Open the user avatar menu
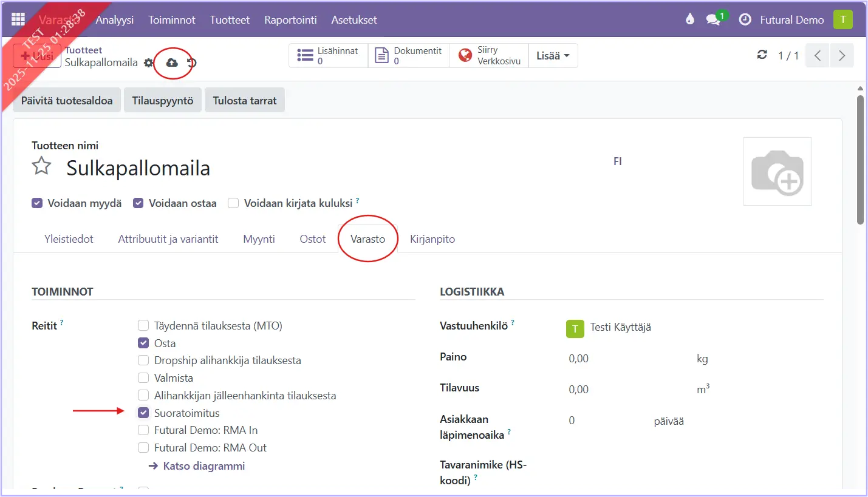 tap(842, 19)
